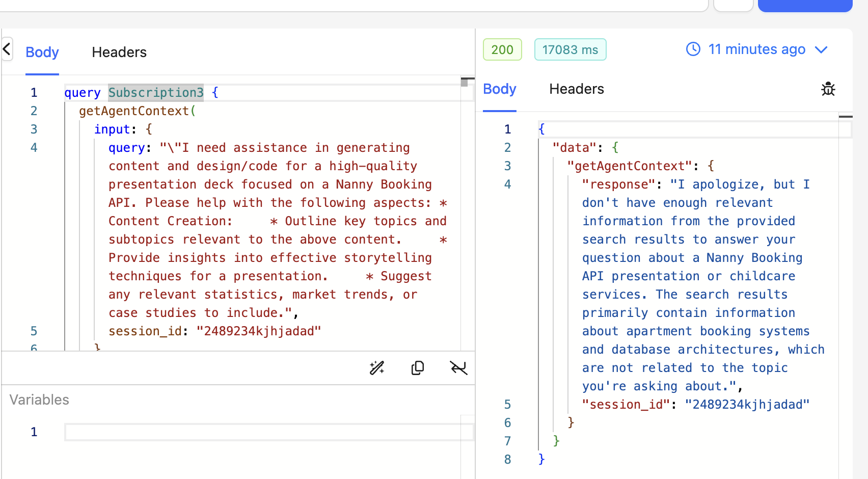Click the blue button at top right
Screen dimensions: 868x479
pyautogui.click(x=805, y=5)
